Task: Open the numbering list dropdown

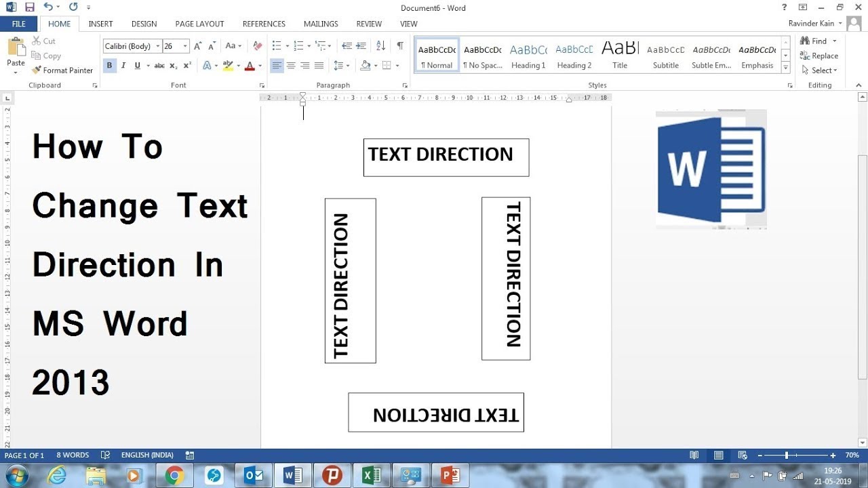Action: [309, 46]
